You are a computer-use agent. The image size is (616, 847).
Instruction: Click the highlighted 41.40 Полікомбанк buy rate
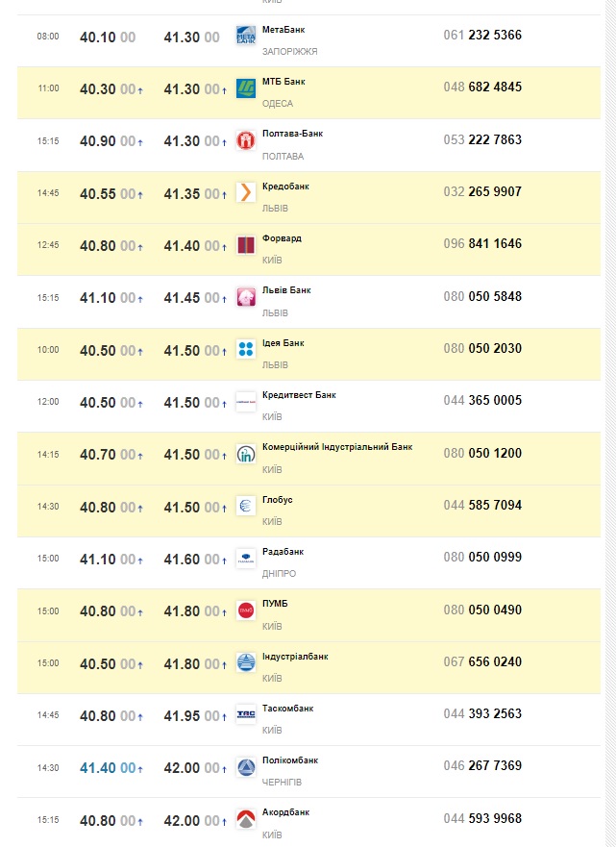coord(97,767)
